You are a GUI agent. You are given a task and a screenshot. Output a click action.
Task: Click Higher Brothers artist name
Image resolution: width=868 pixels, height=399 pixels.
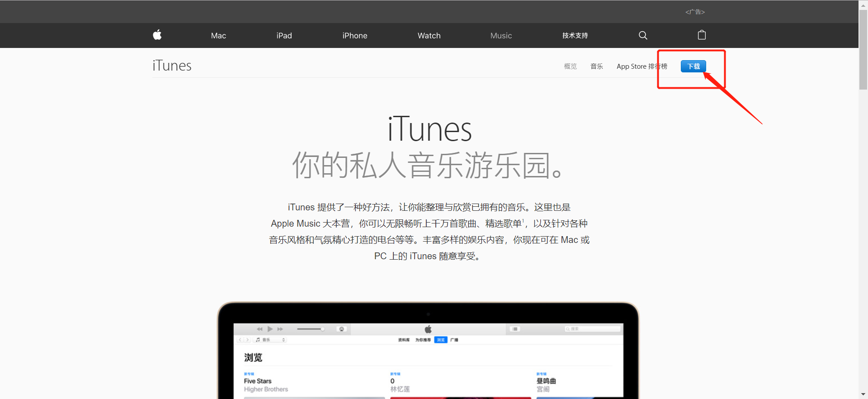266,389
